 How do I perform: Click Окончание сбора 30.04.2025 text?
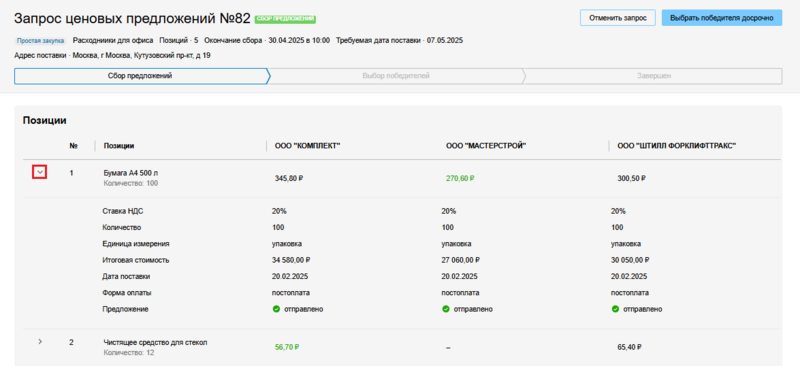pyautogui.click(x=267, y=40)
